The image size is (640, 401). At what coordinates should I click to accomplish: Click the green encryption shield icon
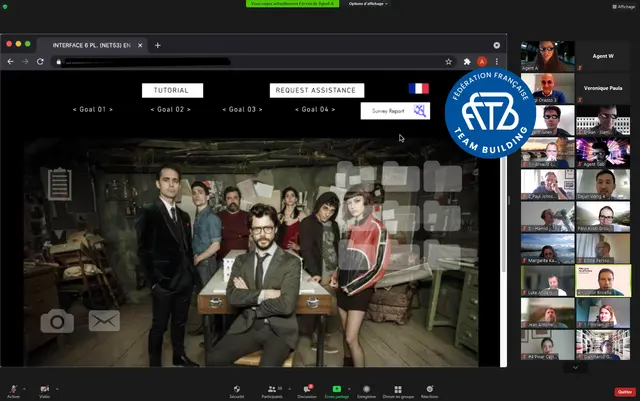5,7
